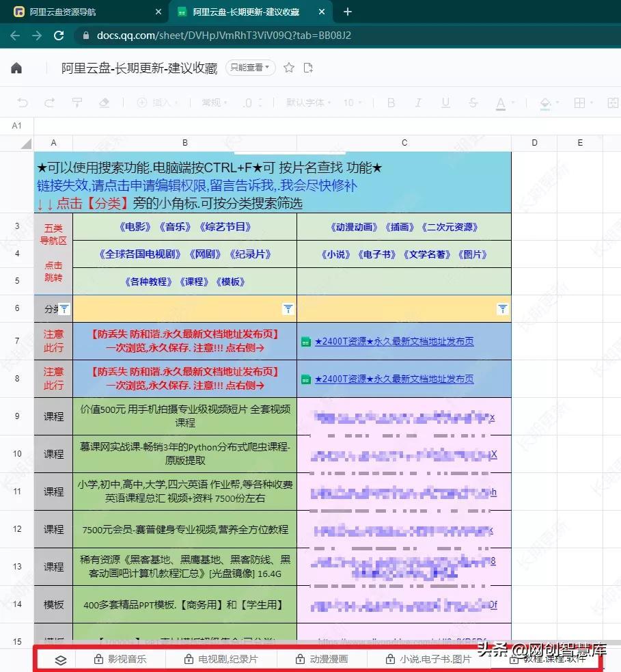Select the Format Painter icon
Viewport: 621px width, 672px height.
coord(75,103)
